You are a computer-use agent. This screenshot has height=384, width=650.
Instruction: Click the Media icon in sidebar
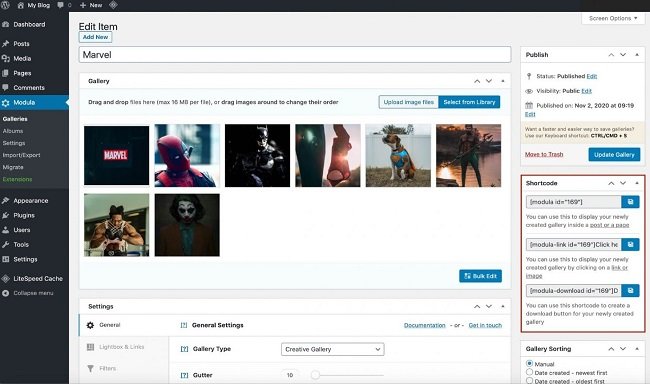coord(5,58)
